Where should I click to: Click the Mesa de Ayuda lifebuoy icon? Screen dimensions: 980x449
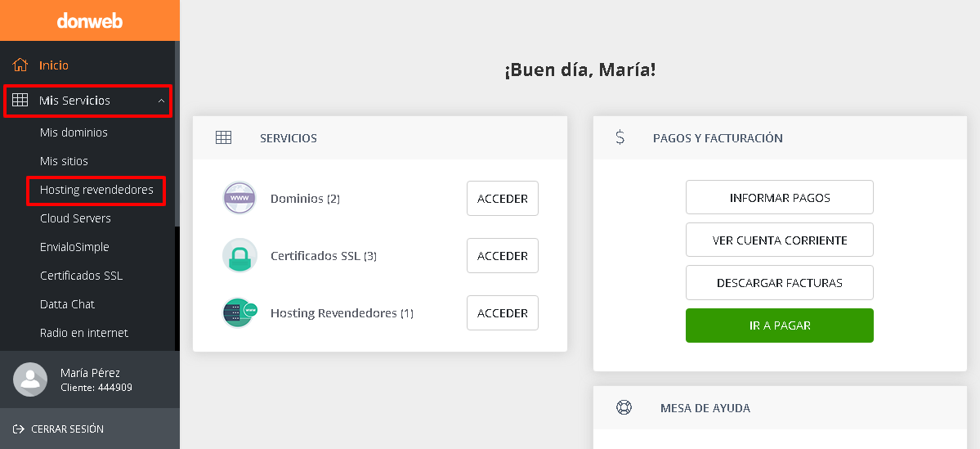pyautogui.click(x=624, y=408)
